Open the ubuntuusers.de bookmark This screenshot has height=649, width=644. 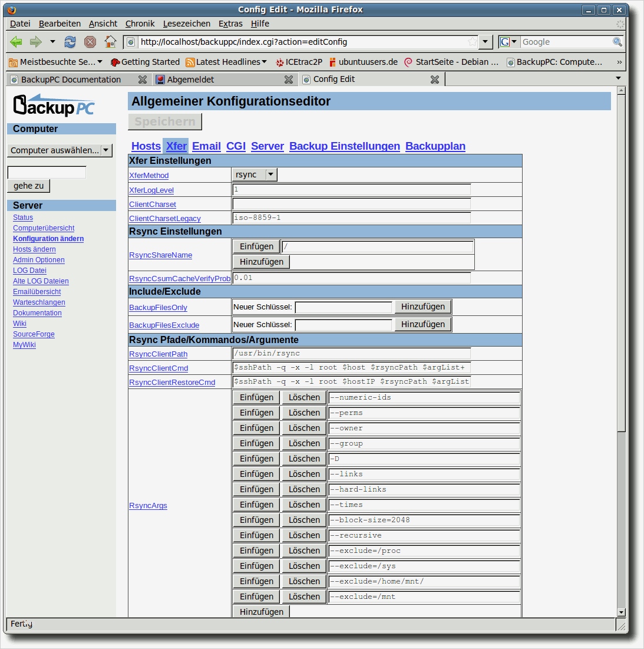363,62
